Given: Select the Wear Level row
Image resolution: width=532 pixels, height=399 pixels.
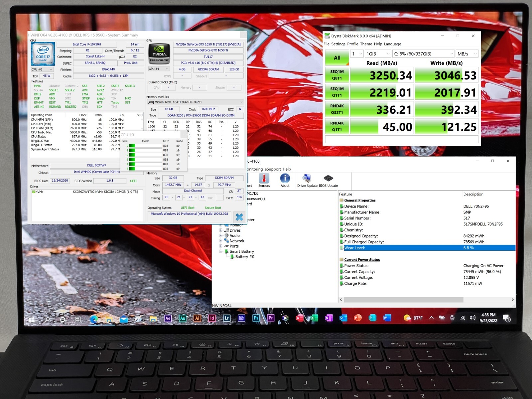Looking at the screenshot, I should coord(427,248).
